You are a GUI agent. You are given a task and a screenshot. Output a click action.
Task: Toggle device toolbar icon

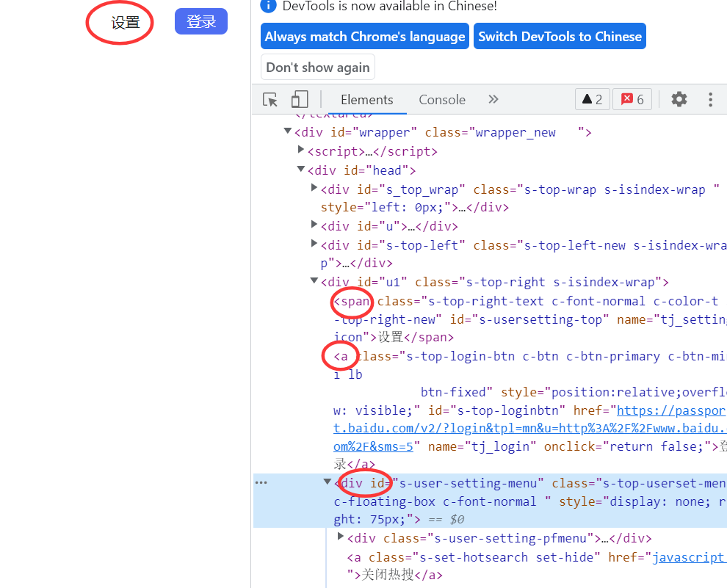300,100
